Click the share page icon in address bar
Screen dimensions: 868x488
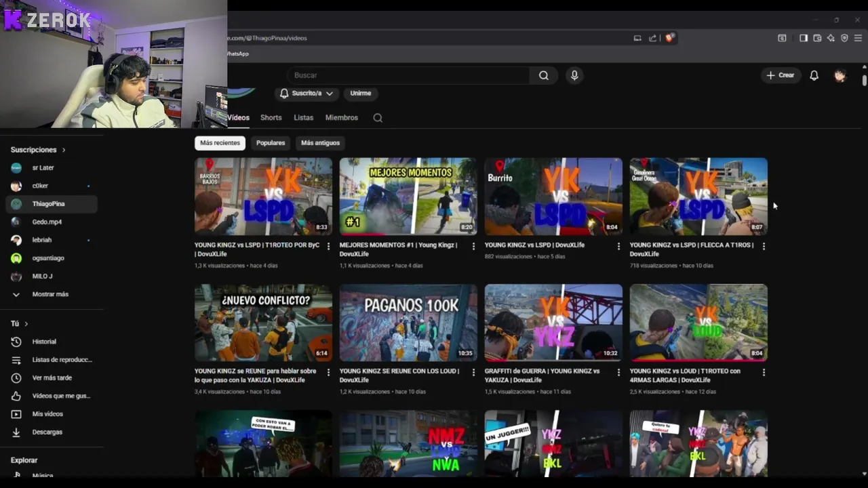652,38
